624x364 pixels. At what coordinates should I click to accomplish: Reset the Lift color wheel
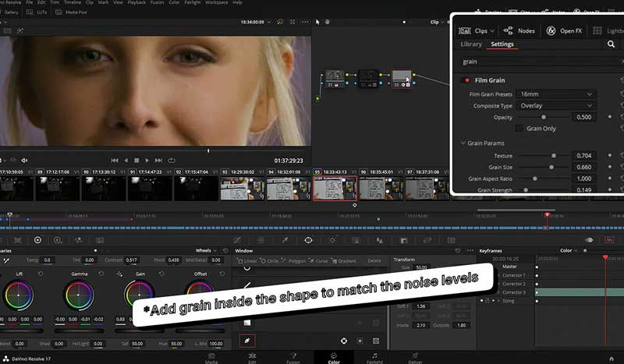[41, 274]
